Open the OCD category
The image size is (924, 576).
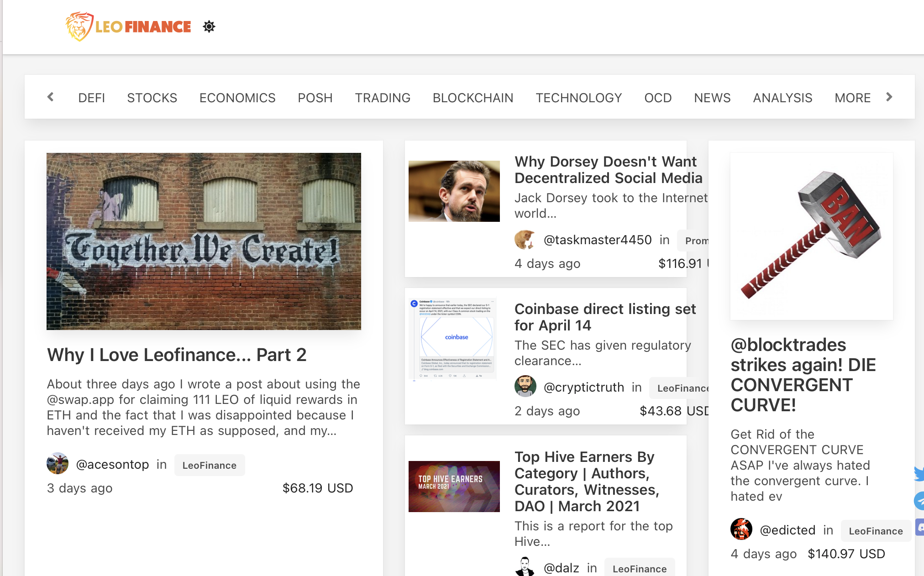point(658,98)
